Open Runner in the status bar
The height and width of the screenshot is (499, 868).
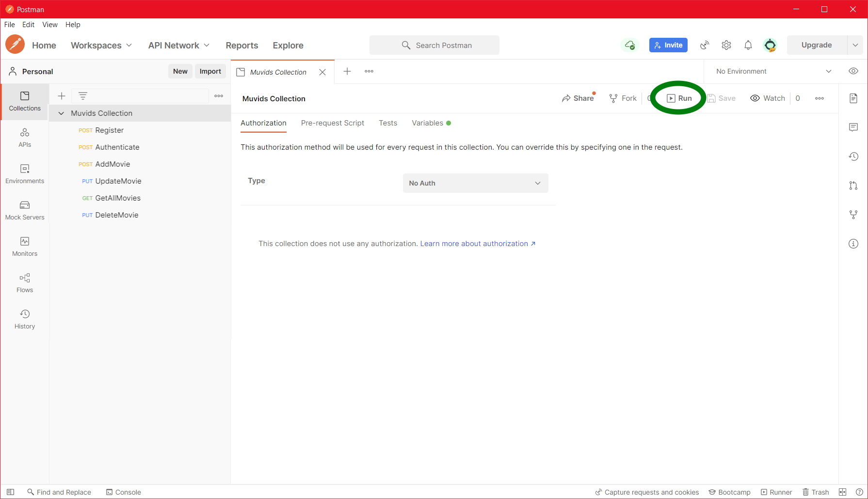pyautogui.click(x=776, y=492)
